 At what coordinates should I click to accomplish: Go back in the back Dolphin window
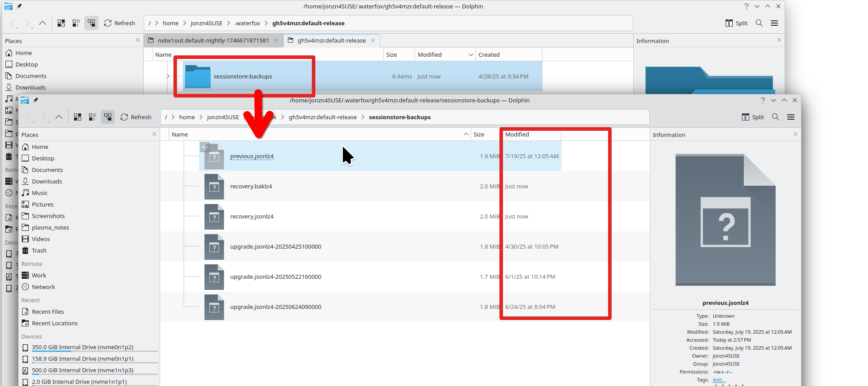[13, 23]
